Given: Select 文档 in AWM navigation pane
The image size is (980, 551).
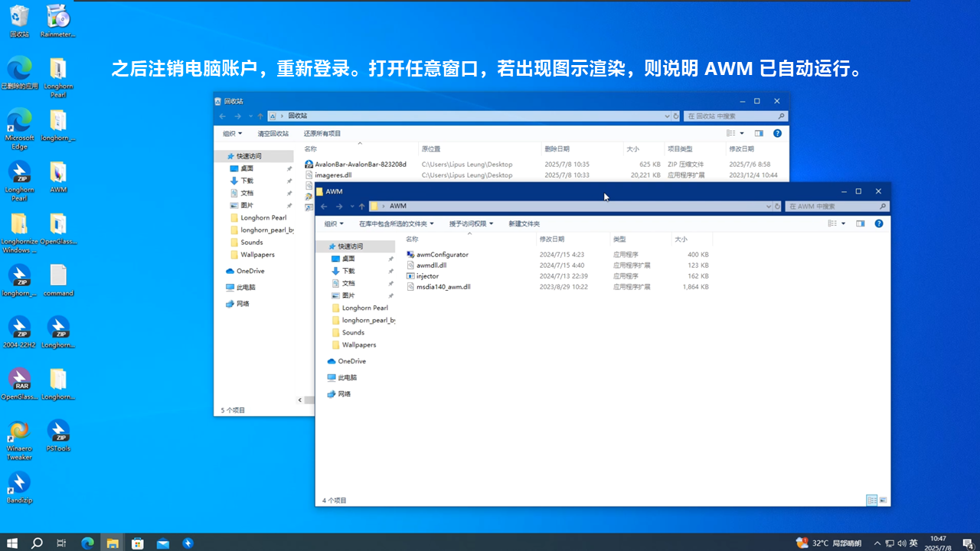Looking at the screenshot, I should [x=348, y=283].
